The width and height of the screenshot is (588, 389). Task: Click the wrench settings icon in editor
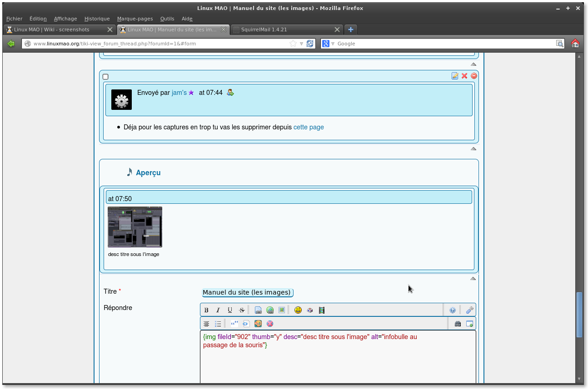tap(470, 310)
